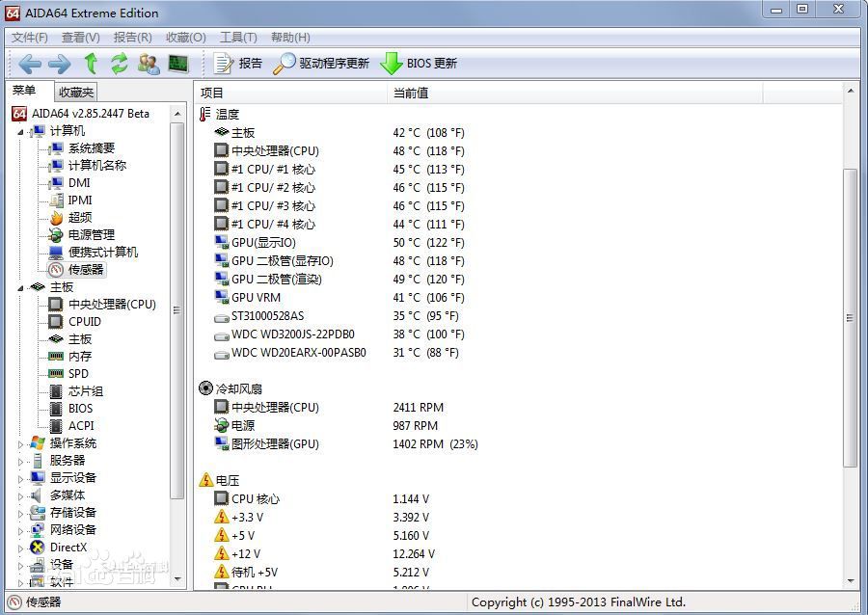Expand the 服务器 tree node

click(20, 461)
